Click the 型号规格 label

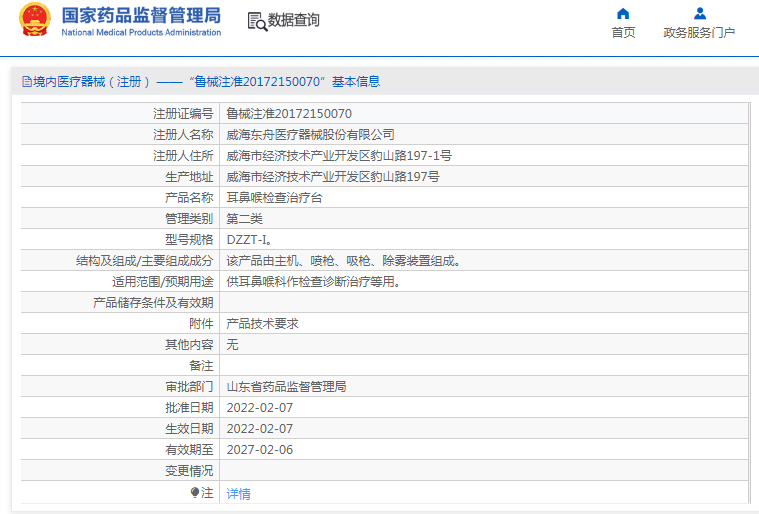[189, 240]
